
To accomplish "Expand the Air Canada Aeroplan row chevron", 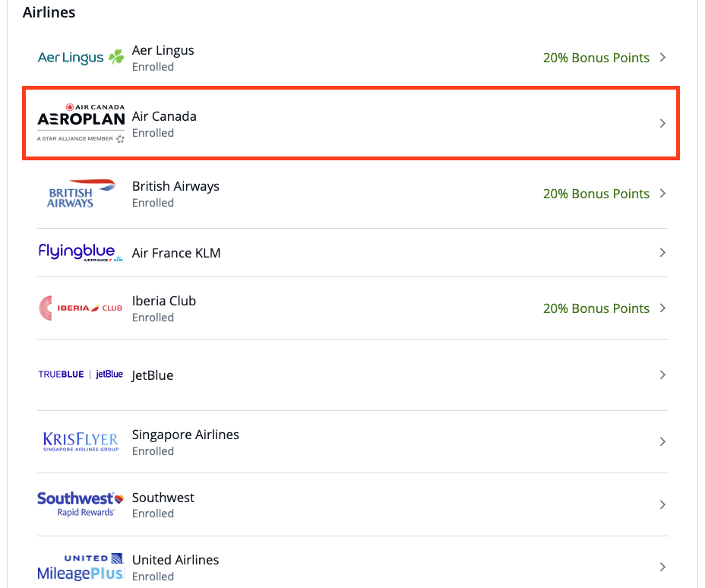I will click(662, 122).
